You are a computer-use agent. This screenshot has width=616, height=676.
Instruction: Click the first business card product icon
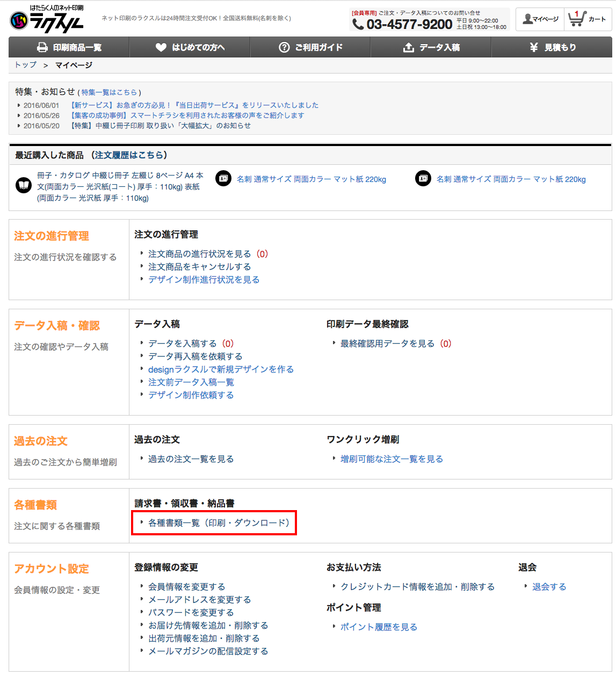(223, 178)
